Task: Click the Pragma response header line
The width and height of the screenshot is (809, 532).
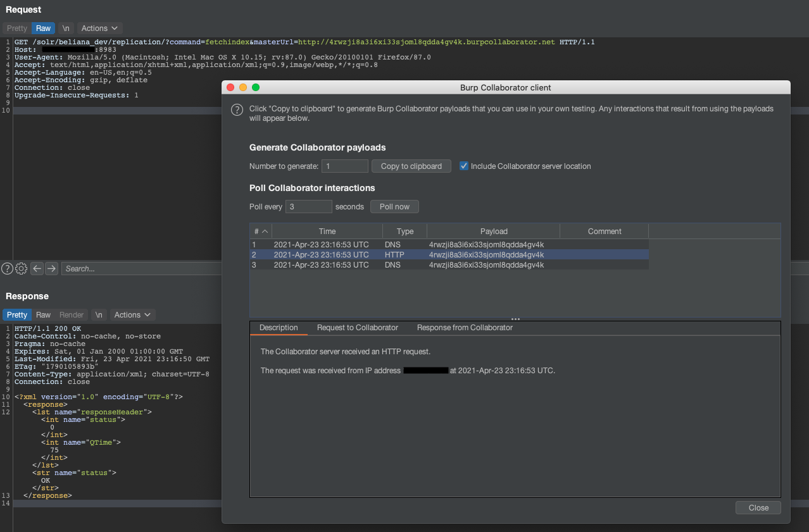Action: [x=50, y=343]
